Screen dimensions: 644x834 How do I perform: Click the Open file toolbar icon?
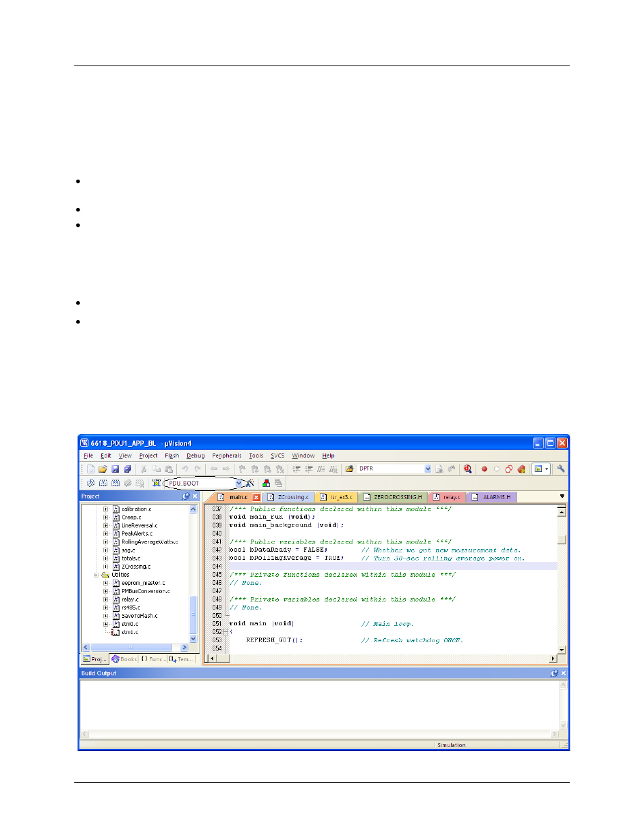tap(103, 469)
